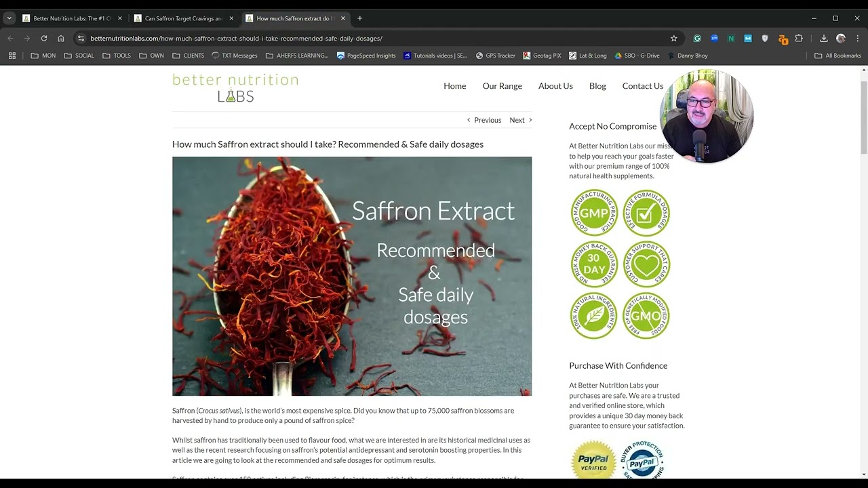868x488 pixels.
Task: Open OWN bookmarks folder
Action: [x=152, y=56]
